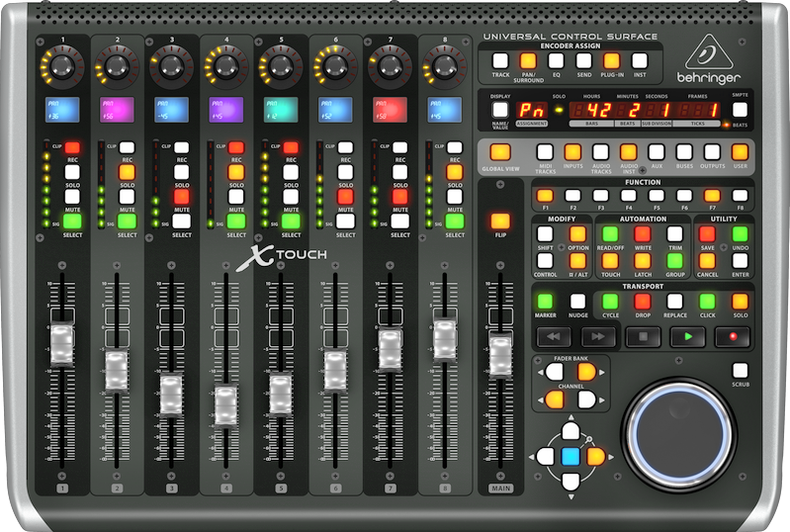Toggle the Cycle transport button
Viewport: 790px width, 532px height.
610,302
